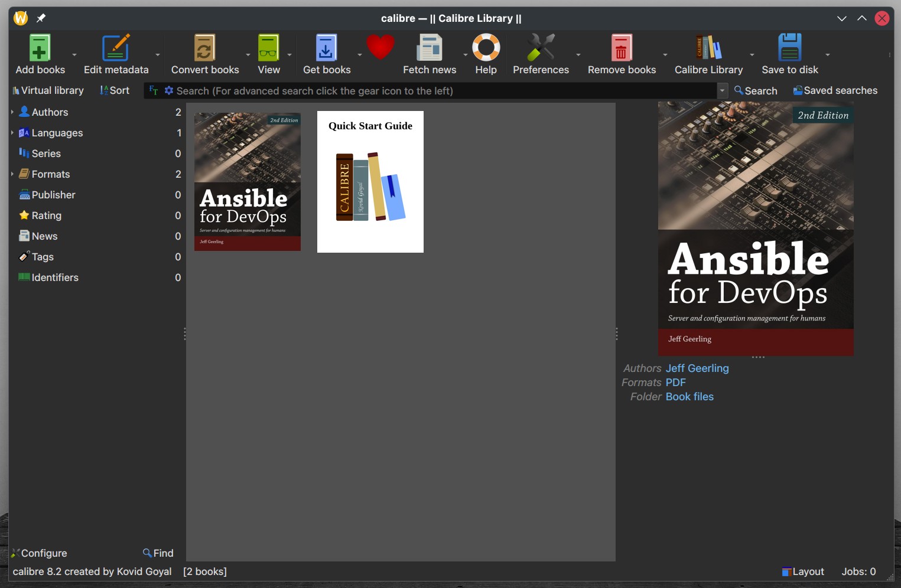Open the Jeff Geerling author link
Screen dimensions: 901x588
point(697,368)
